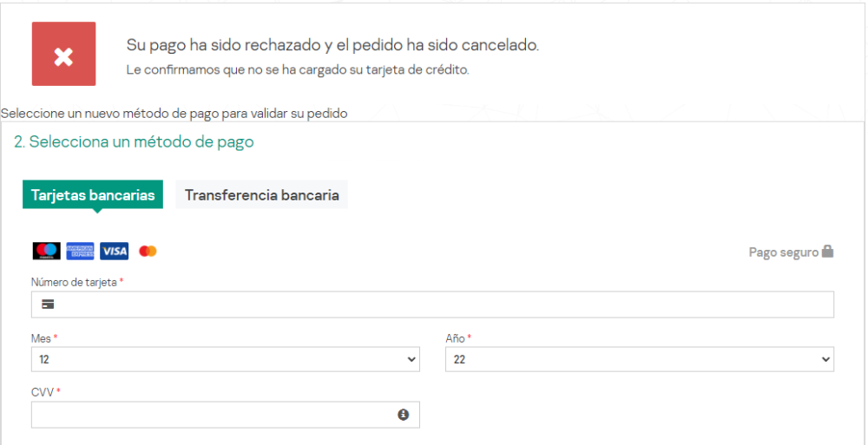Click the Pago seguro text
This screenshot has width=868, height=445.
[x=783, y=252]
